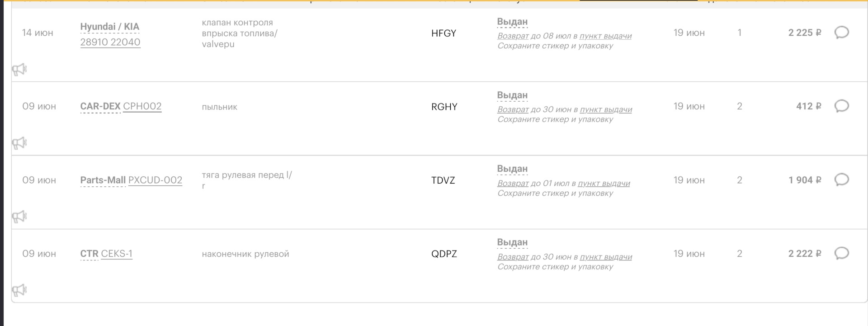Click megaphone icon under CTR row
The width and height of the screenshot is (868, 326).
tap(19, 290)
